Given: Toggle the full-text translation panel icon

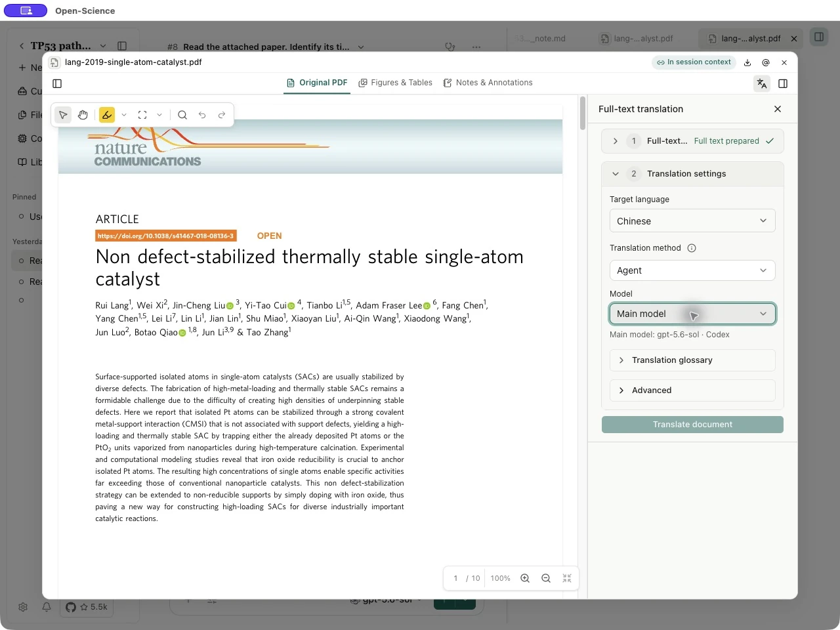Looking at the screenshot, I should pos(762,83).
